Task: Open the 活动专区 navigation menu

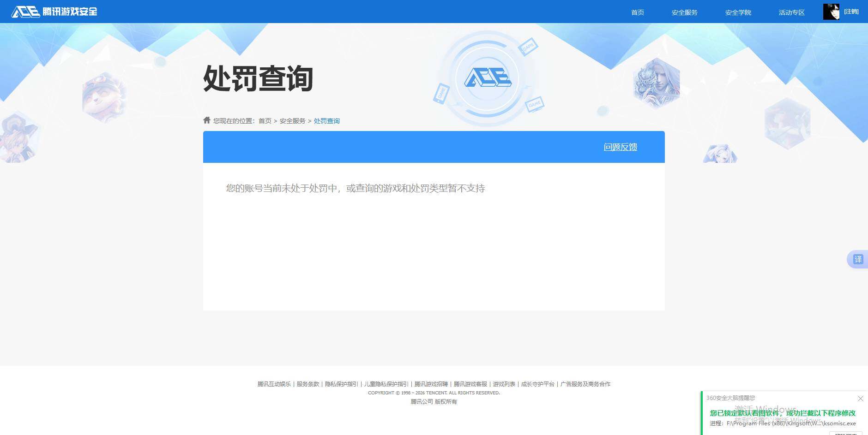Action: 792,12
